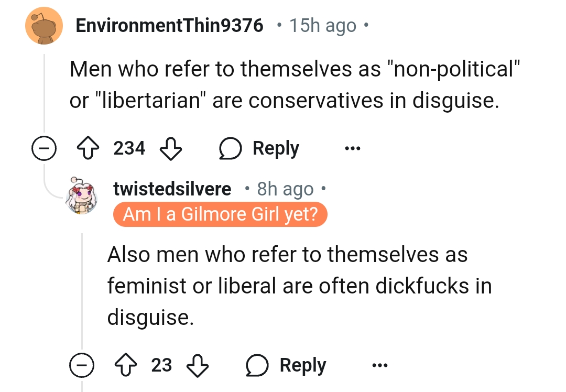
Task: Reply to EnvironmentThin9376's comment
Action: click(275, 149)
